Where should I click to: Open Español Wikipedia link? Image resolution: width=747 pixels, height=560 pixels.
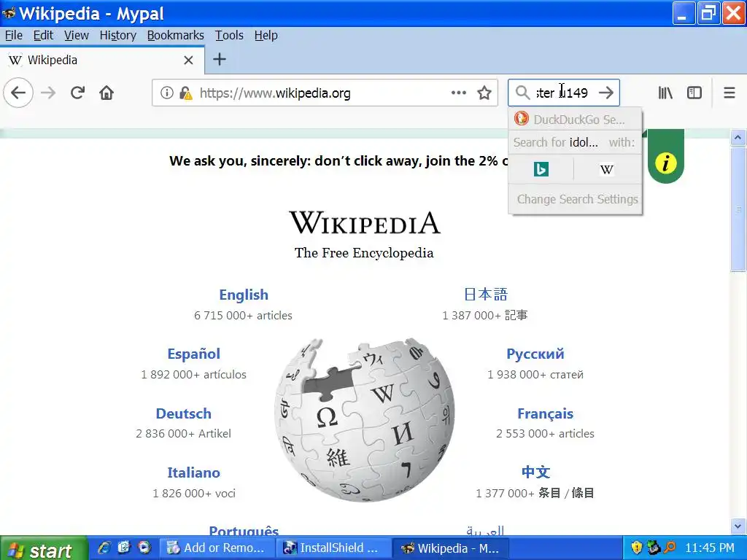coord(193,354)
